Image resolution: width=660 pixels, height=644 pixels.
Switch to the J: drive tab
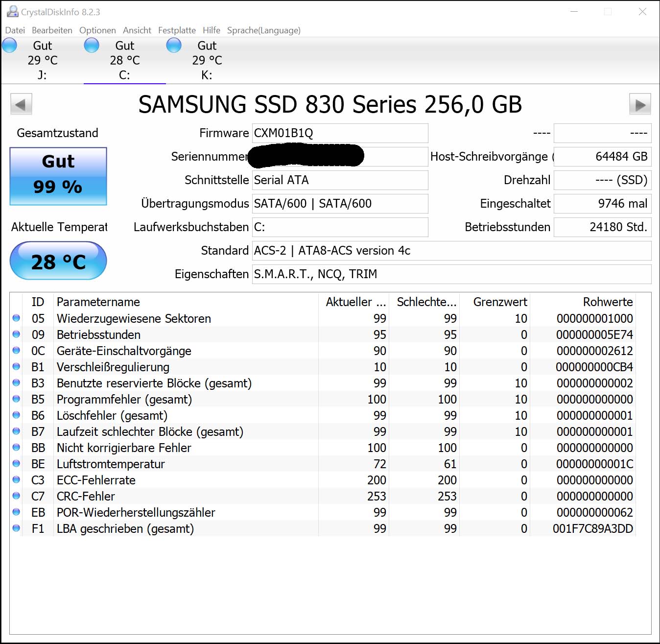pos(42,60)
